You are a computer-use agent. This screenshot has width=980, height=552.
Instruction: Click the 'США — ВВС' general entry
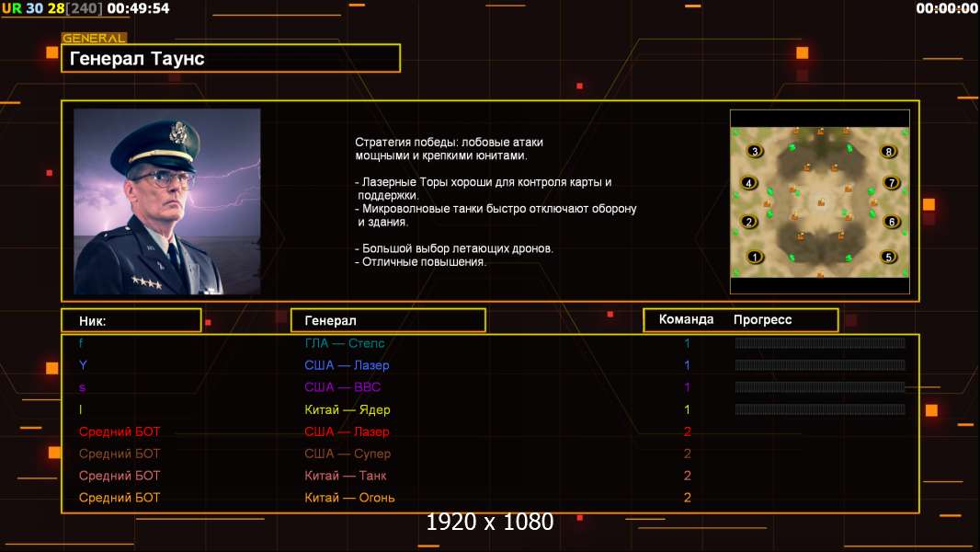(343, 387)
